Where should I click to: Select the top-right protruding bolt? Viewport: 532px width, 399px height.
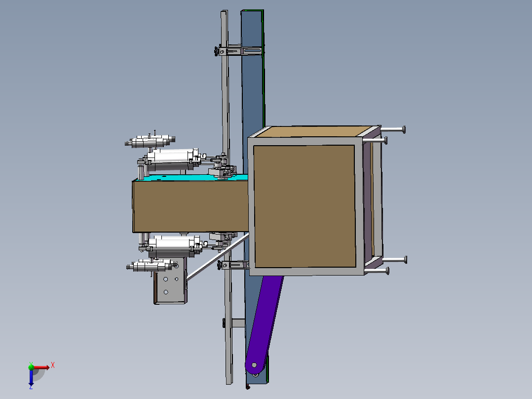[393, 129]
